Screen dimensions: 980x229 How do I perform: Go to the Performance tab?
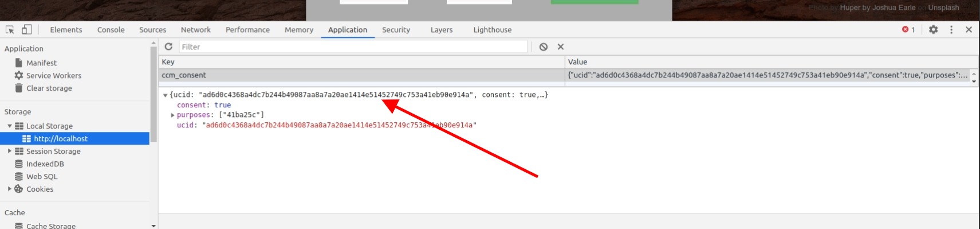(x=247, y=30)
